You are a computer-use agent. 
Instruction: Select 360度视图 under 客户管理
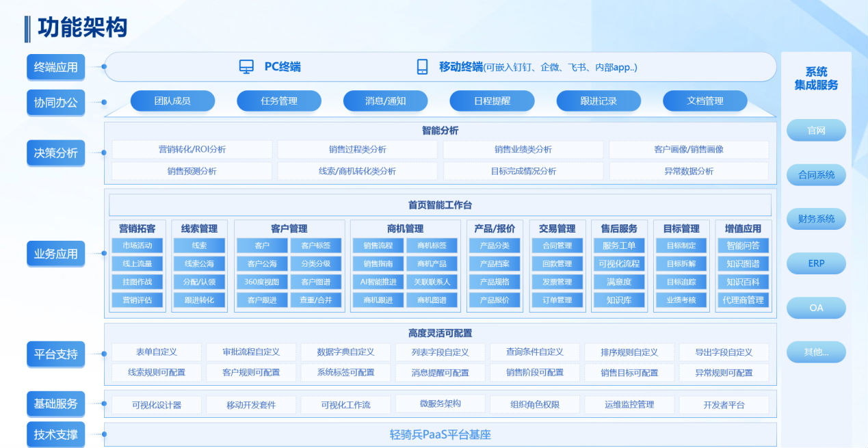coord(261,282)
